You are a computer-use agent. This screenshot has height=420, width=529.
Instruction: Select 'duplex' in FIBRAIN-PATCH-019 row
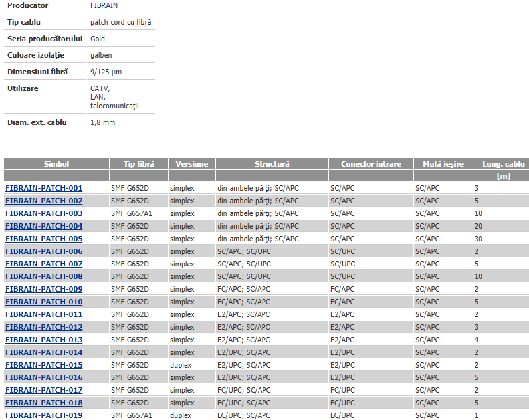coord(181,415)
